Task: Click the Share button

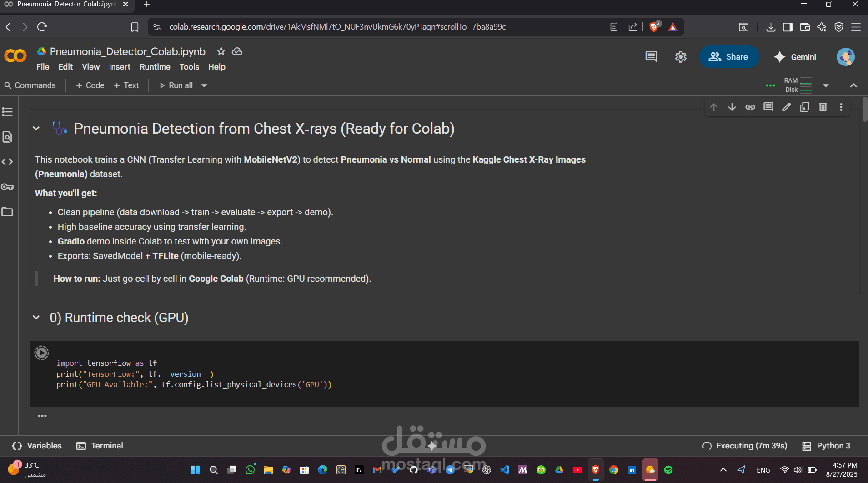Action: pos(728,57)
